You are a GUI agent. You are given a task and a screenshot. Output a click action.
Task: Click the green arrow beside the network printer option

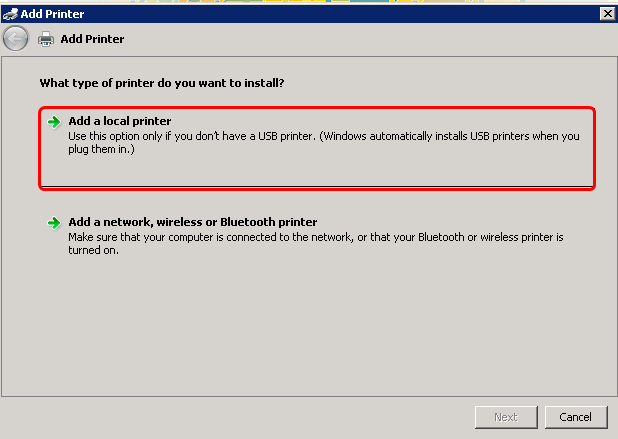[x=54, y=222]
